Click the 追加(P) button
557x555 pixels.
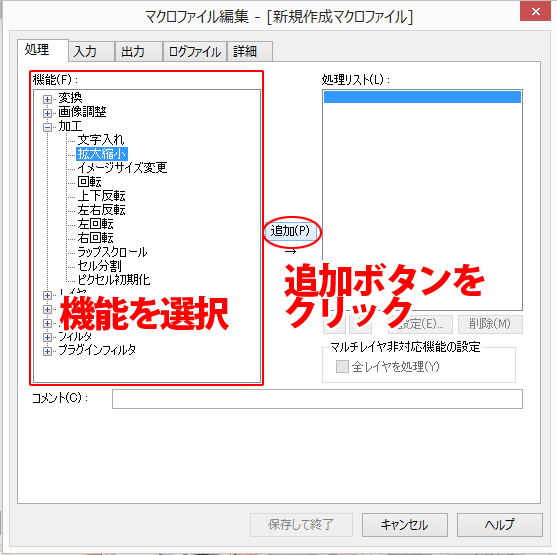click(x=291, y=231)
